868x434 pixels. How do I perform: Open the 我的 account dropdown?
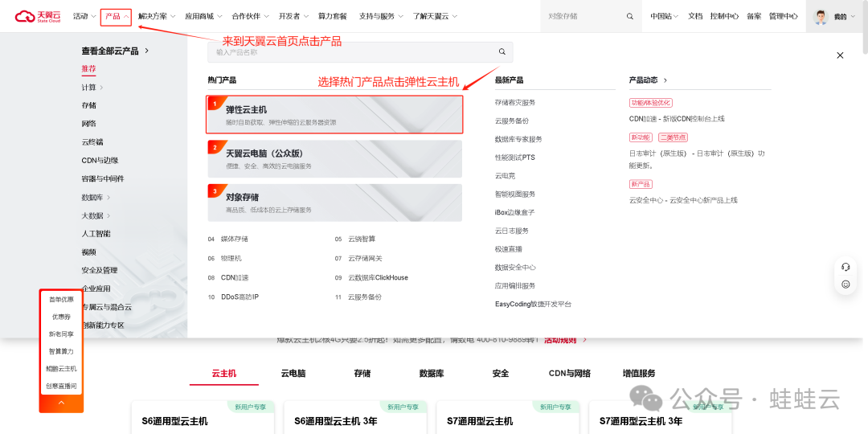coord(844,17)
